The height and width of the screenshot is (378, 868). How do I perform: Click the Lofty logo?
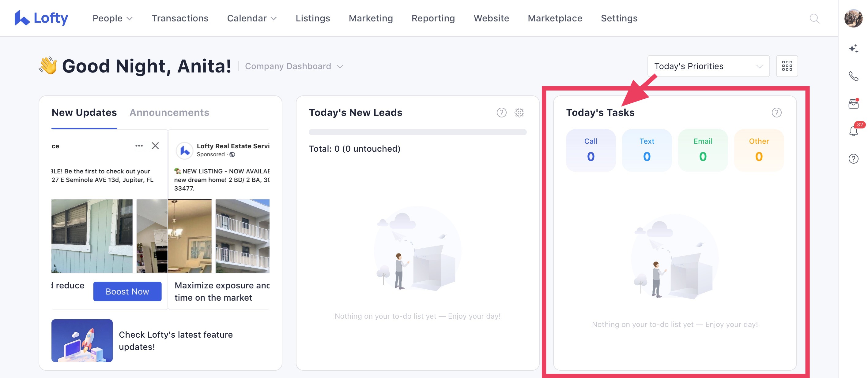click(x=41, y=18)
